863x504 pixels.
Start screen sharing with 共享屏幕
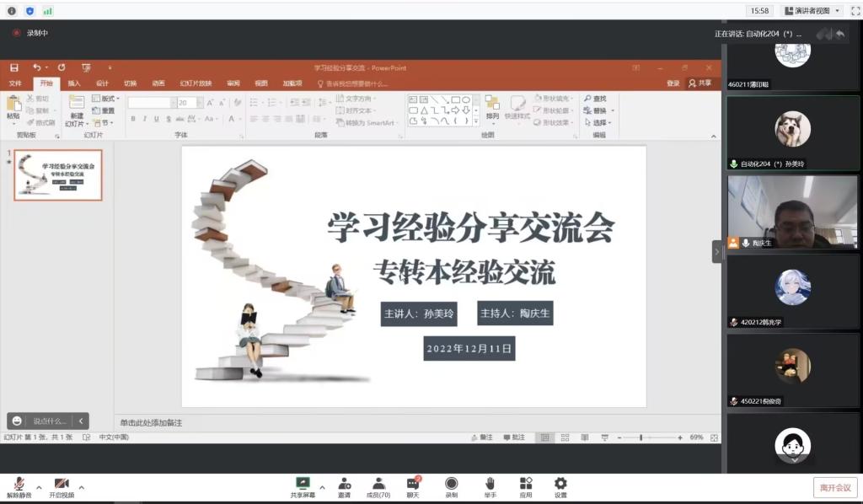tap(303, 487)
